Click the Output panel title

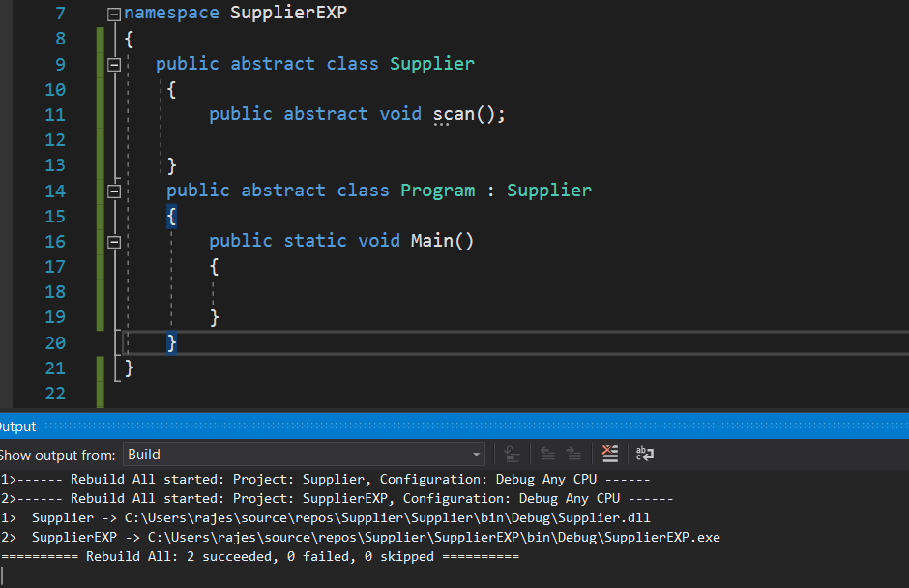(17, 426)
